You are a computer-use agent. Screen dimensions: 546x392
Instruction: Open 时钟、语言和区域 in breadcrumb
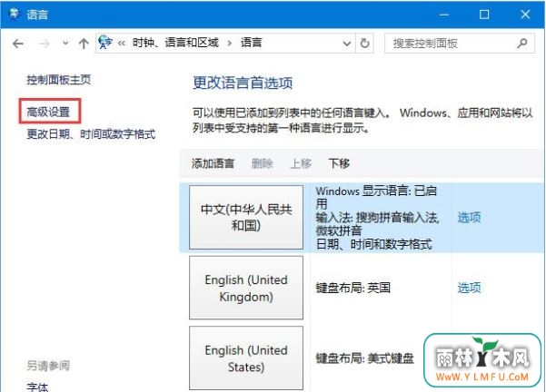pos(175,43)
